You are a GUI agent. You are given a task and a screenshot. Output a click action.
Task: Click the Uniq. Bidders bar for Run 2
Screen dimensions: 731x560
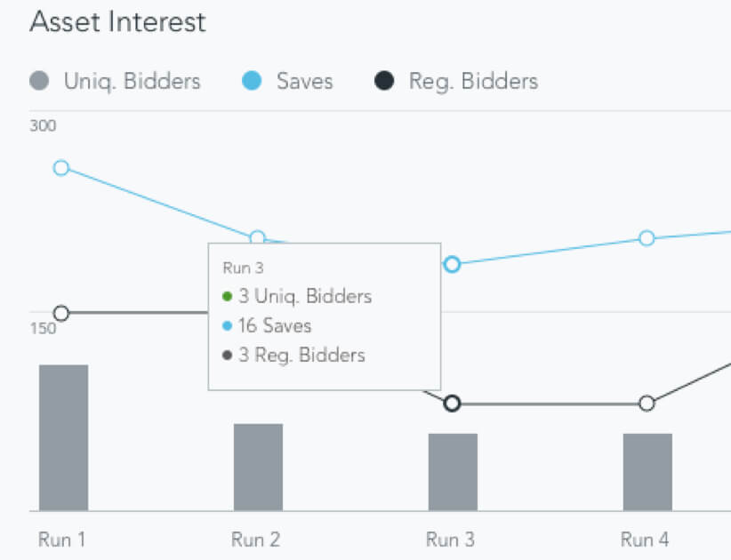point(258,467)
